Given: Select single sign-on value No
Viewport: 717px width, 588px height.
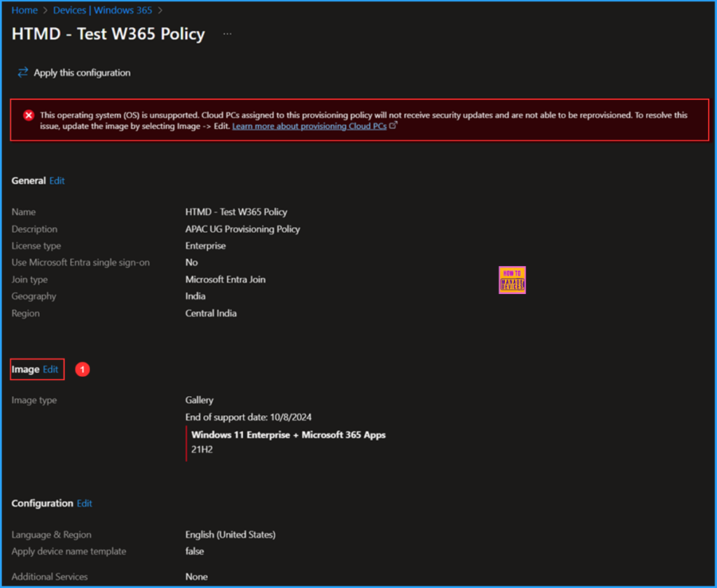Looking at the screenshot, I should (x=192, y=262).
